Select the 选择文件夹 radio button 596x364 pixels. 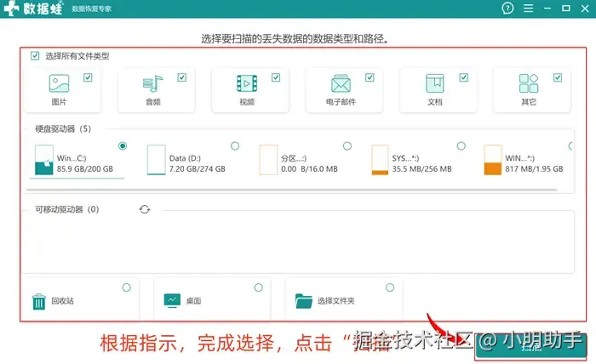[390, 287]
